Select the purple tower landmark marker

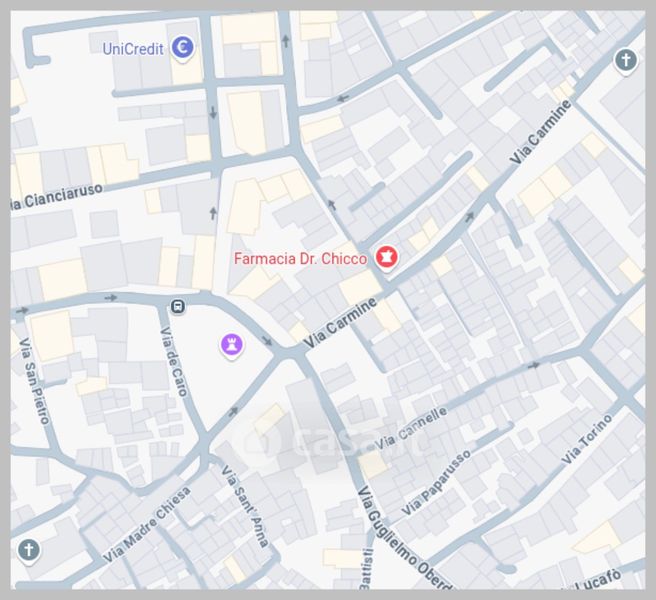coord(232,346)
